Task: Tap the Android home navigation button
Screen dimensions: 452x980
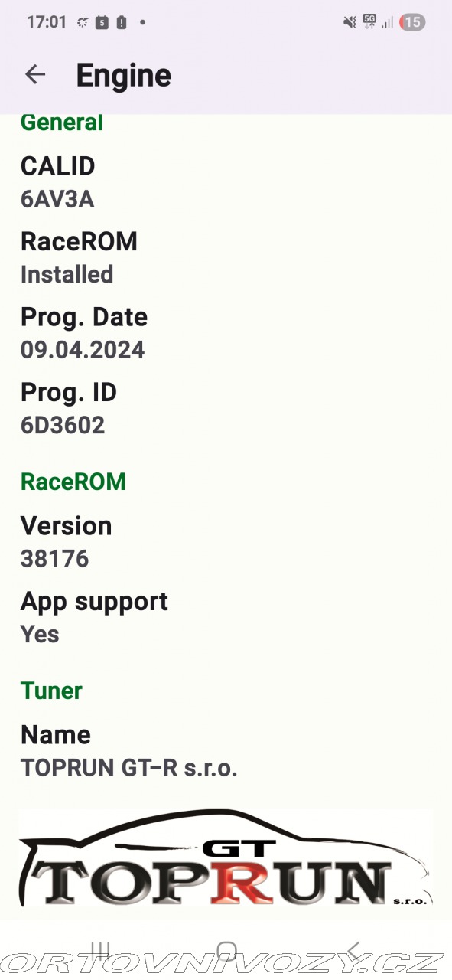Action: coord(226,950)
